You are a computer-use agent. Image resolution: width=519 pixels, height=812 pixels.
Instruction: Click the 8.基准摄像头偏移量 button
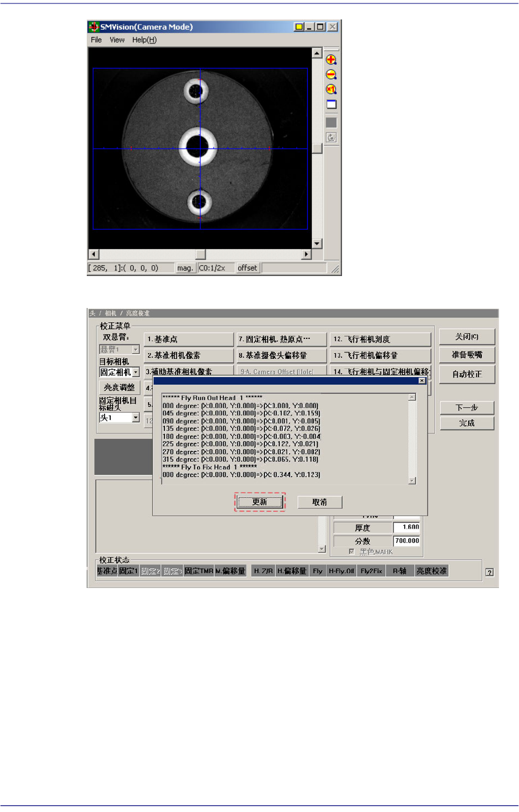point(282,355)
